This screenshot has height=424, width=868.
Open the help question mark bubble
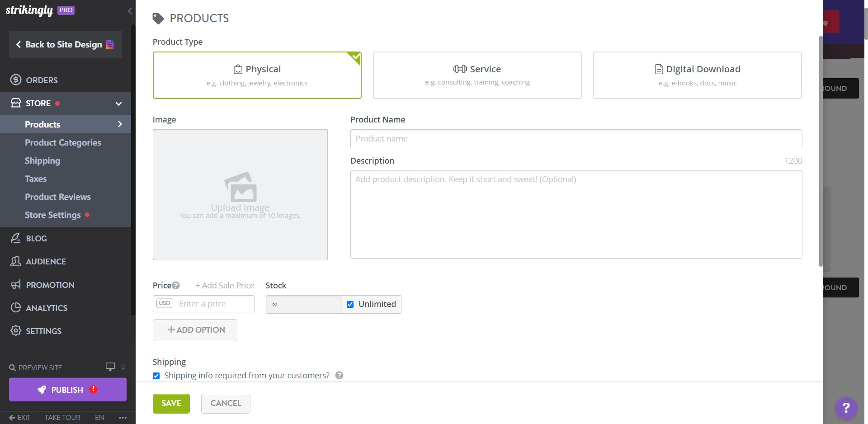[846, 408]
